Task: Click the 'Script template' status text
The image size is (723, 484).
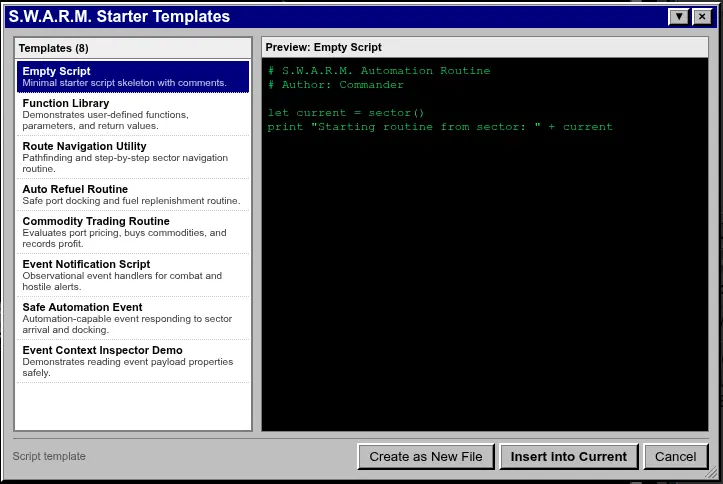Action: coord(49,456)
